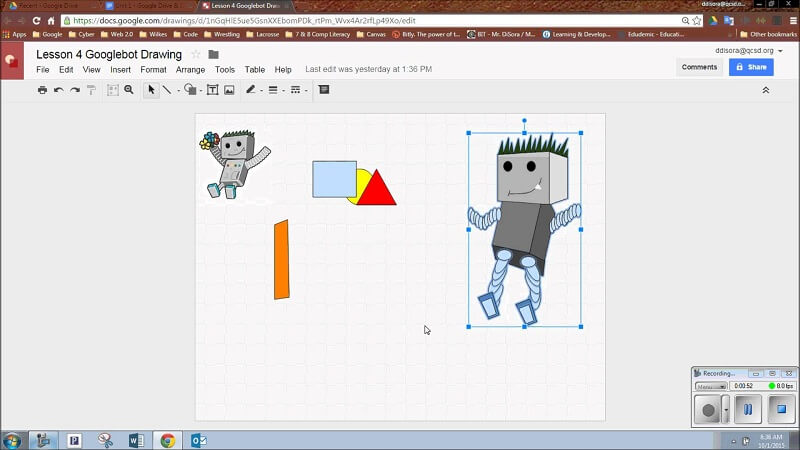Viewport: 800px width, 450px height.
Task: Bookmark this page with the star icon
Action: tap(697, 20)
